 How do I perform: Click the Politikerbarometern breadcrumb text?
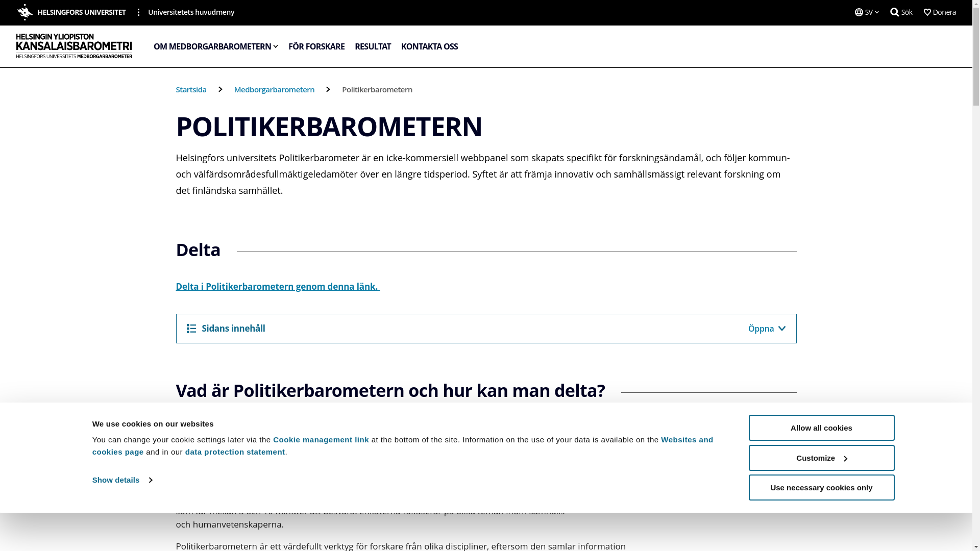point(377,89)
